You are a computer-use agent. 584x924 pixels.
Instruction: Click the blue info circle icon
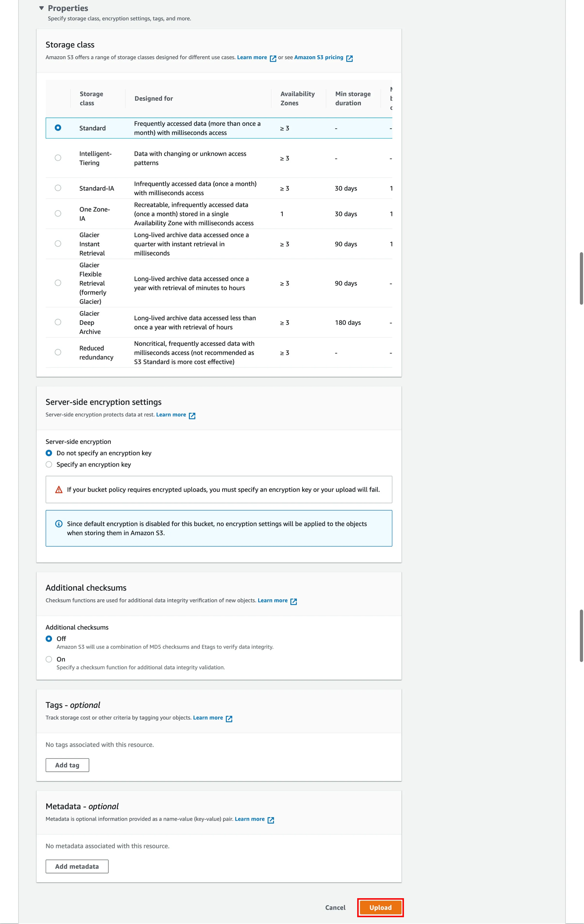click(x=59, y=524)
